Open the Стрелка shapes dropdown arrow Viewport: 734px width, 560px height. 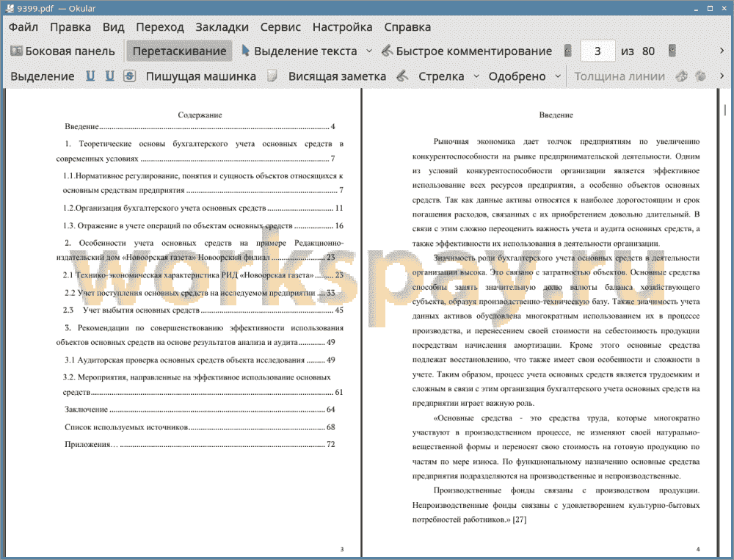tap(476, 76)
